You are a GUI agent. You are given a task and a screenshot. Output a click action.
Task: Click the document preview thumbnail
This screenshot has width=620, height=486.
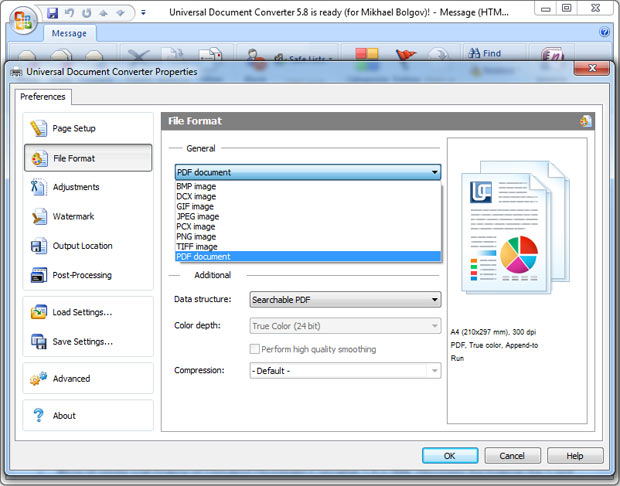[516, 227]
